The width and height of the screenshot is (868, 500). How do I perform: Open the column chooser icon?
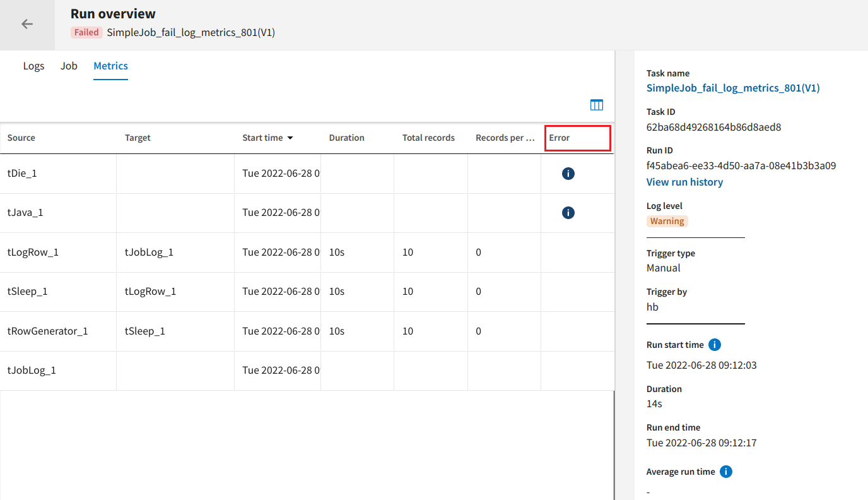click(x=596, y=105)
